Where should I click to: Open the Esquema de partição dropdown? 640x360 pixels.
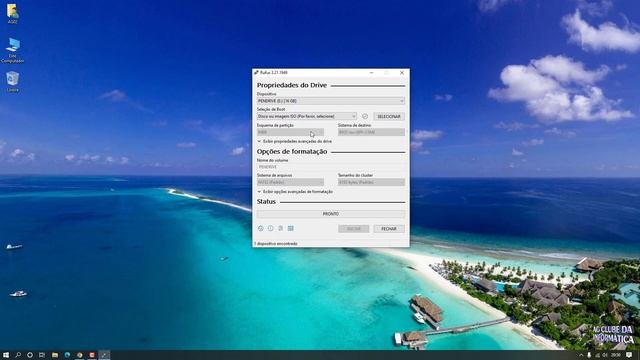[290, 132]
